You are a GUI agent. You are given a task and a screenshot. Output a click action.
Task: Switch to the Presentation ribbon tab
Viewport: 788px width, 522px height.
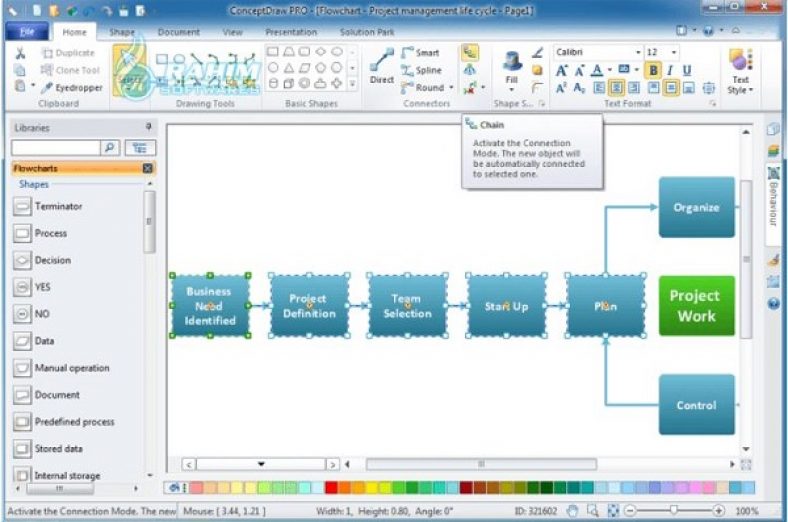pos(291,32)
